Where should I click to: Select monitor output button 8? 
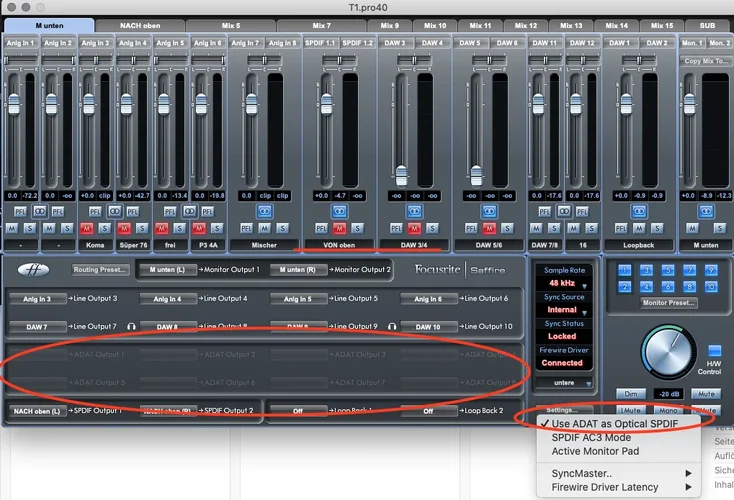[689, 286]
